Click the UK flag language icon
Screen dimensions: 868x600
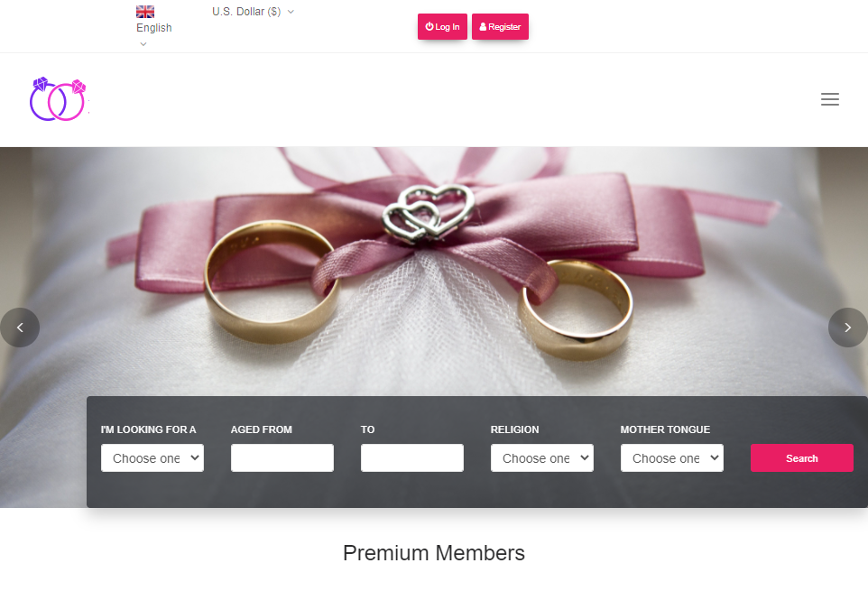click(x=145, y=12)
